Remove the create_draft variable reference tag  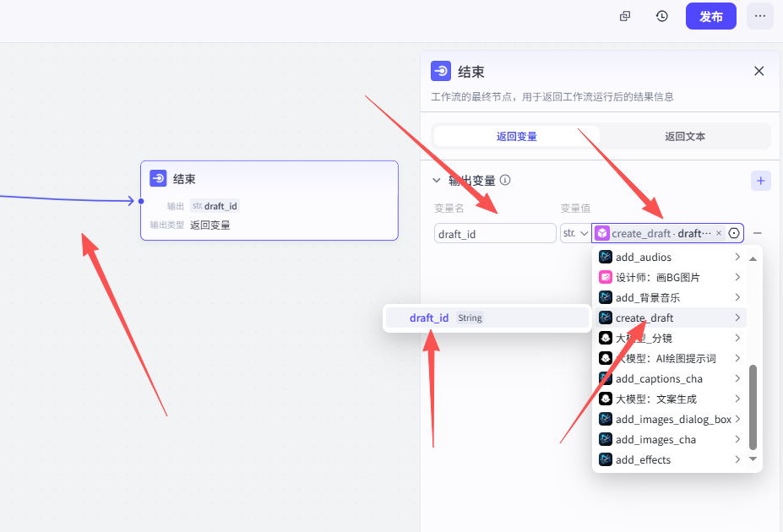tap(719, 233)
